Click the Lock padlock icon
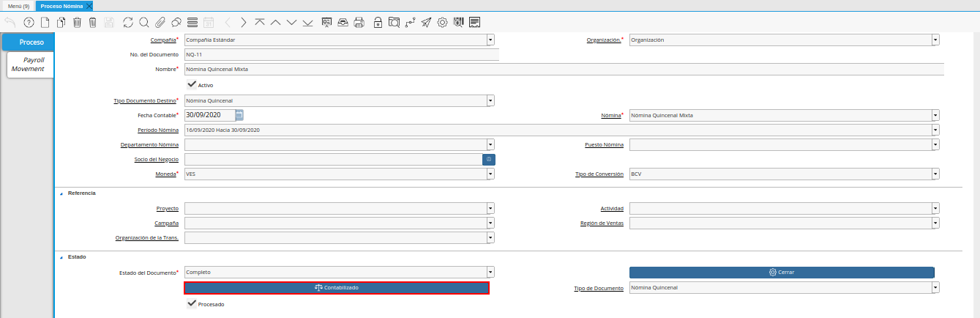Viewport: 980px width, 318px height. click(378, 22)
